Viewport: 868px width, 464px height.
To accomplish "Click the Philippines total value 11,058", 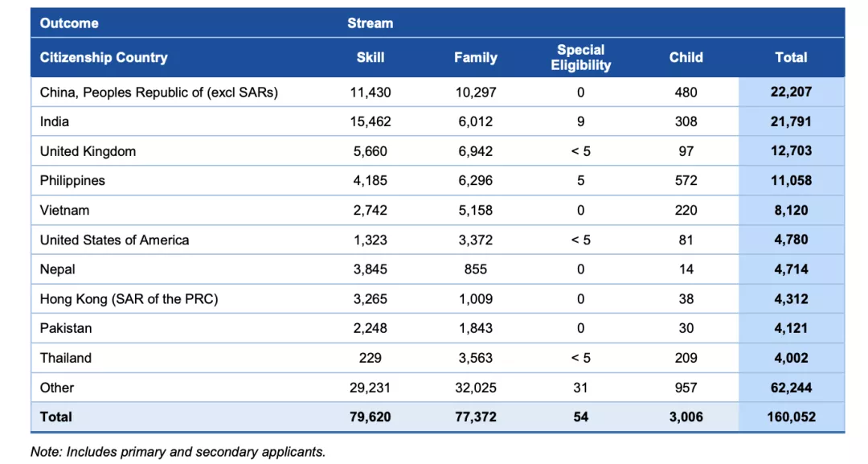I will click(791, 181).
